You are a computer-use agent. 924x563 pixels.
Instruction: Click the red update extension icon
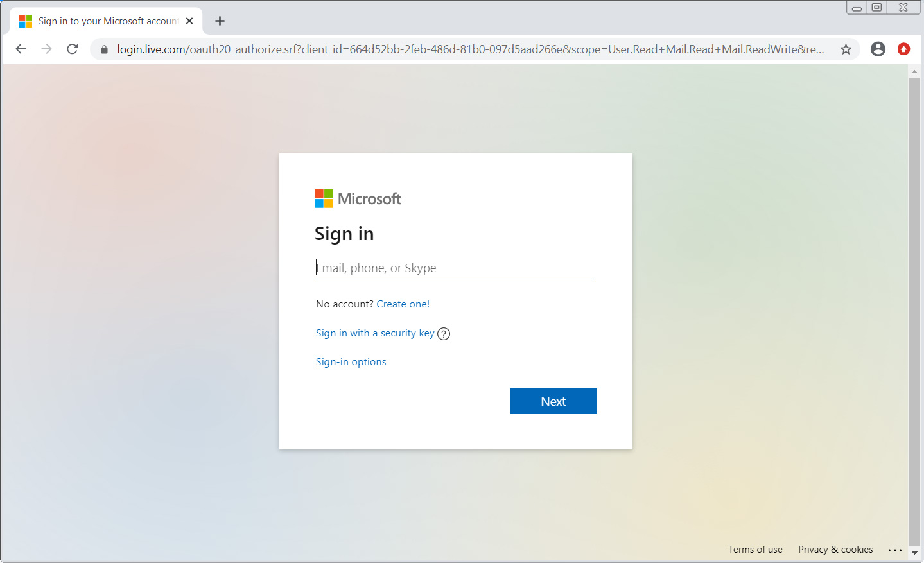click(903, 49)
